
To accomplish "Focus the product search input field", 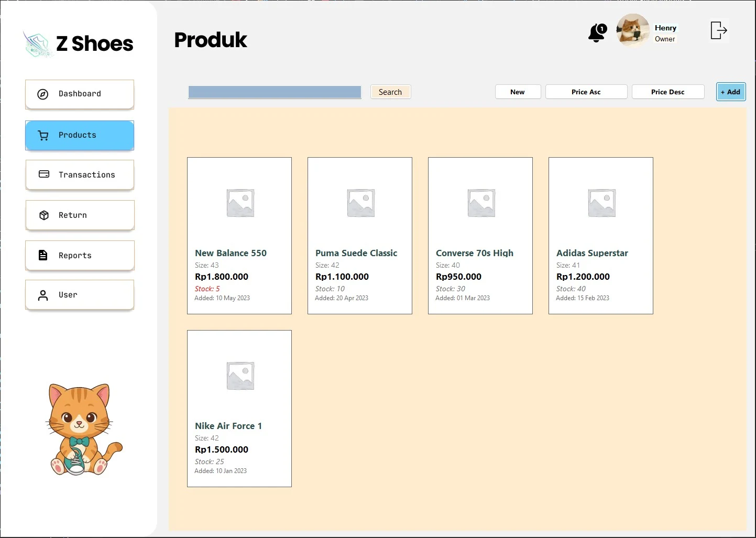I will pyautogui.click(x=275, y=92).
